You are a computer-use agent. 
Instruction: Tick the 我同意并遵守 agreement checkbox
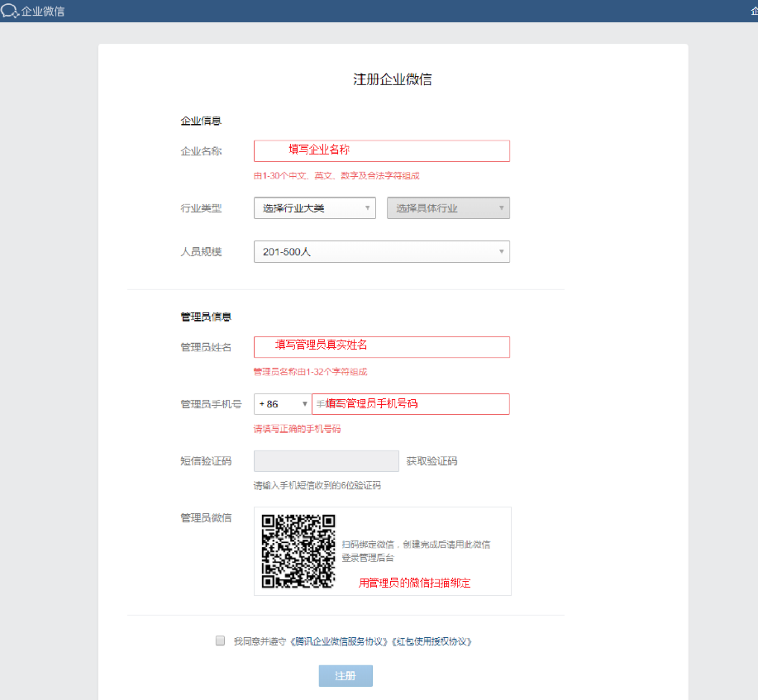pyautogui.click(x=220, y=640)
